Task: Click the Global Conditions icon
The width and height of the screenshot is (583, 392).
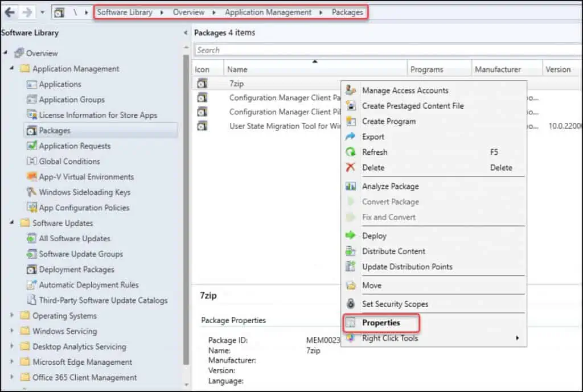Action: click(x=32, y=161)
